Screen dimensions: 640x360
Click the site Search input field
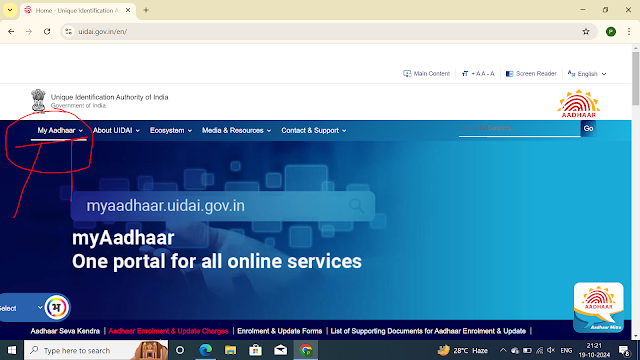coord(520,128)
